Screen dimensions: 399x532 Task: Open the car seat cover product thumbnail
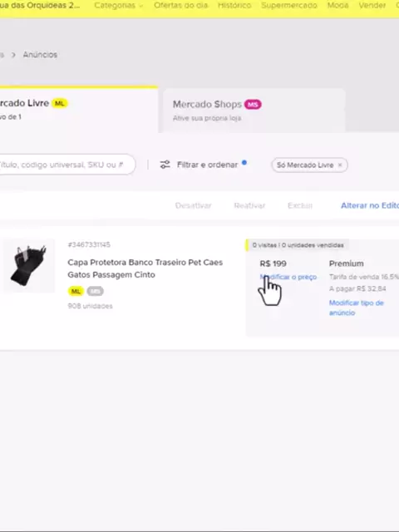[29, 265]
